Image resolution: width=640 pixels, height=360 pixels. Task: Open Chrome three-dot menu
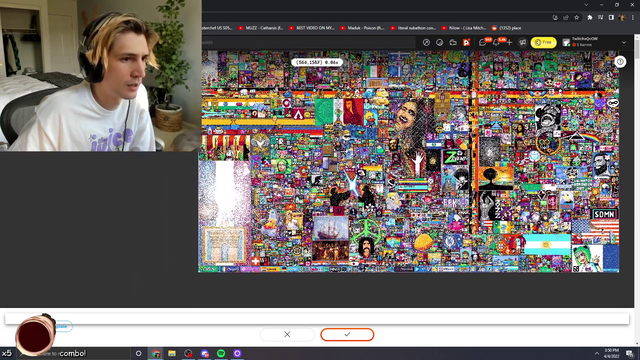633,18
